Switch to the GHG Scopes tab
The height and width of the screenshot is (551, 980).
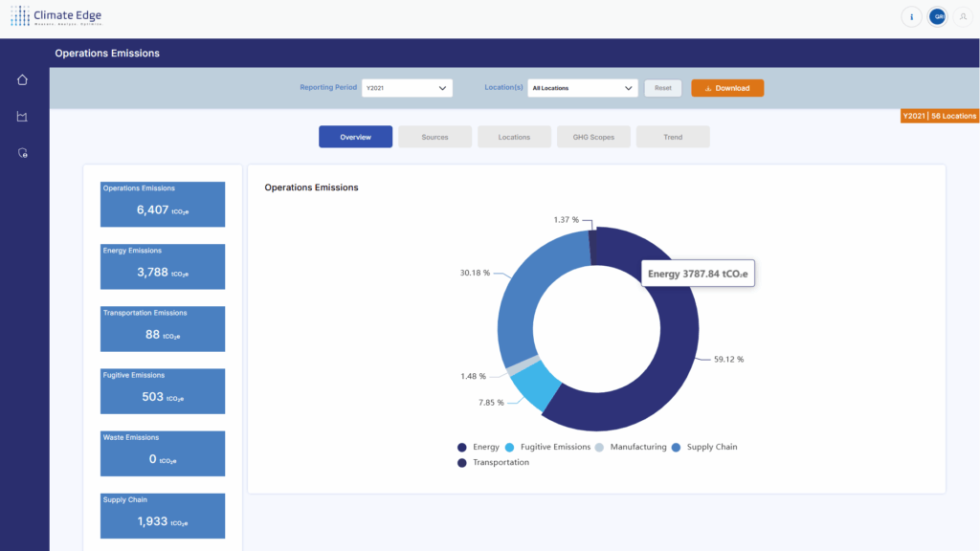[x=593, y=137]
